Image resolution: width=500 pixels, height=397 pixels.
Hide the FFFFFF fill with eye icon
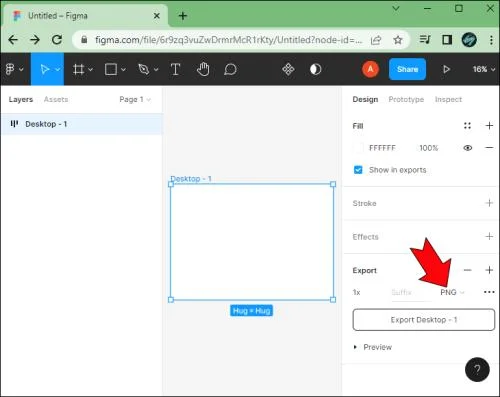[468, 148]
